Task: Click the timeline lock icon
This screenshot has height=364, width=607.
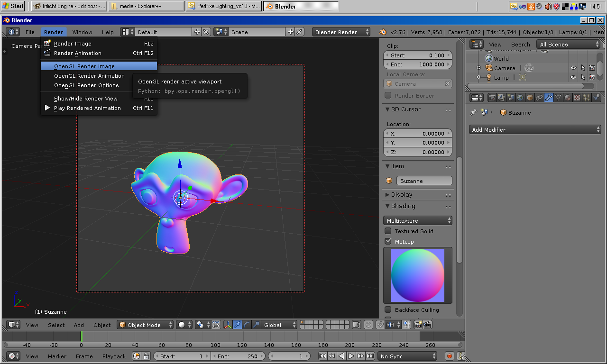Action: [146, 356]
